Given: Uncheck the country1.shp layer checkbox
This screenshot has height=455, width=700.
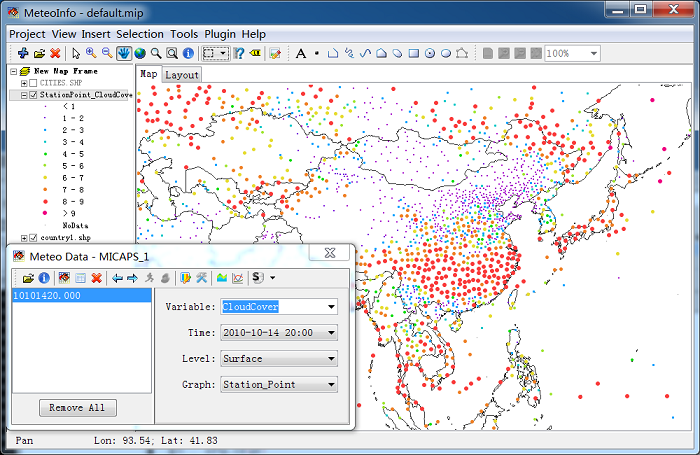Looking at the screenshot, I should [x=33, y=238].
